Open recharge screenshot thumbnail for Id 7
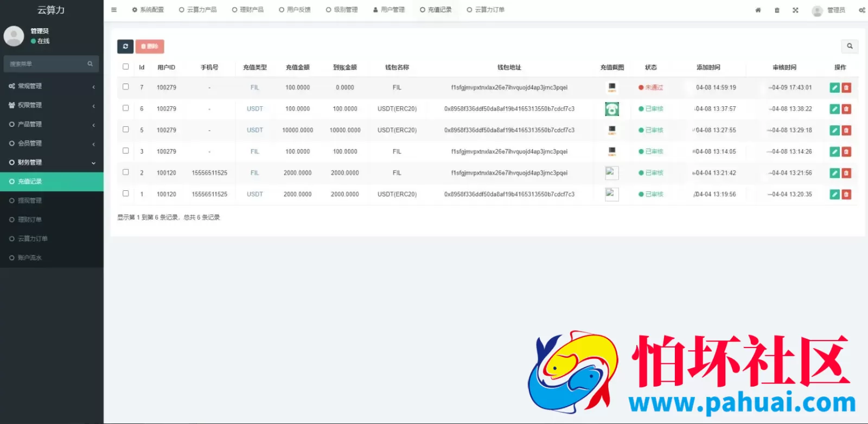The image size is (868, 424). pos(612,87)
